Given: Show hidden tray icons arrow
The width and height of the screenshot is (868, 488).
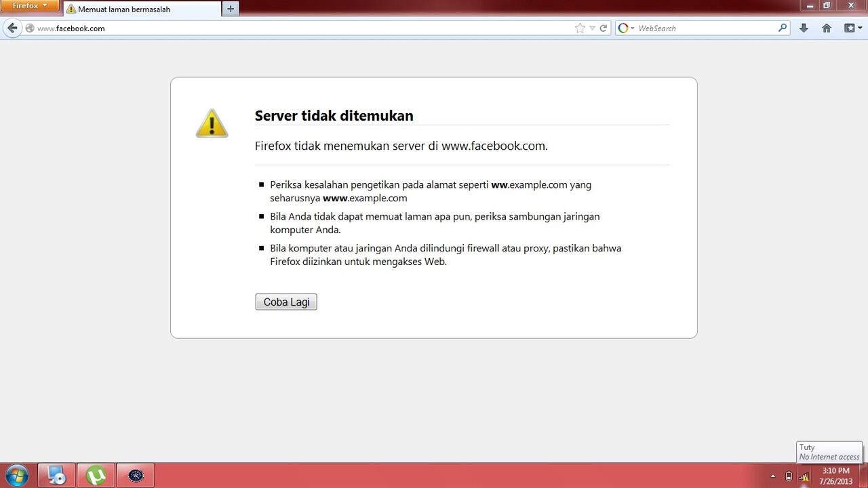Looking at the screenshot, I should point(773,476).
